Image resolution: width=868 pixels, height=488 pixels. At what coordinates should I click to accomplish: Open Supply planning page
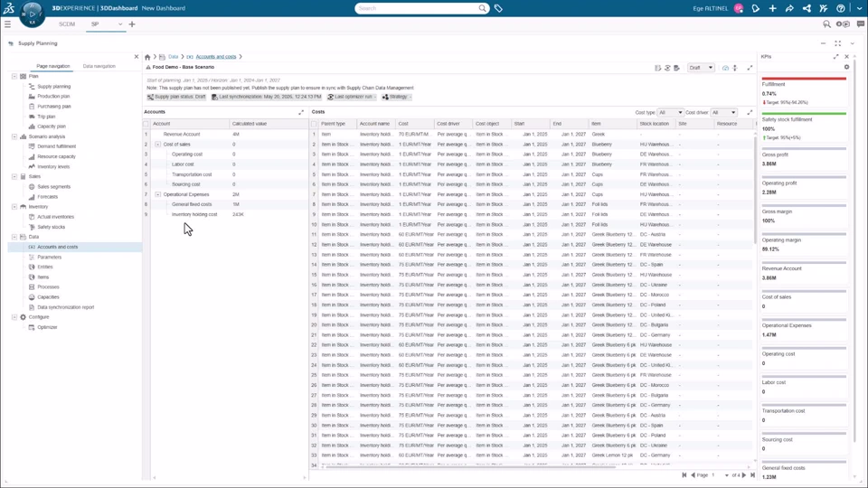[x=53, y=87]
